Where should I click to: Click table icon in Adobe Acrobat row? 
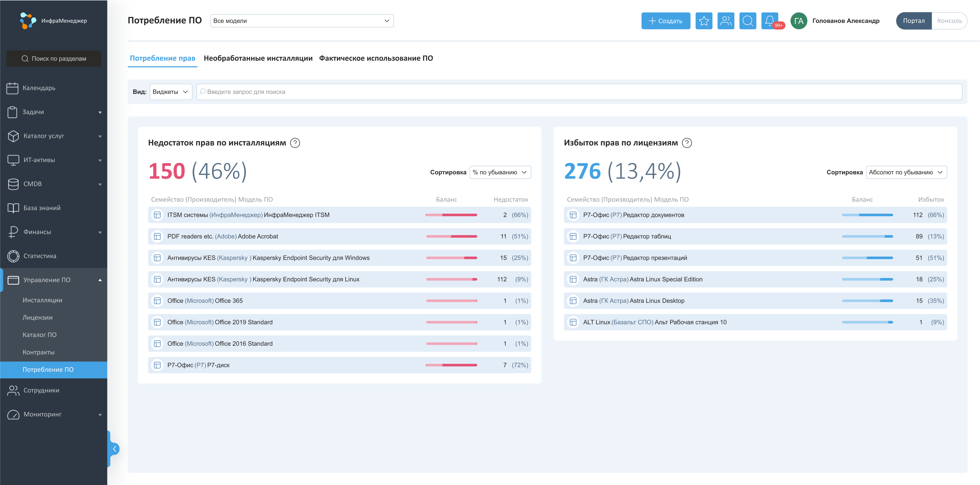[x=157, y=236]
